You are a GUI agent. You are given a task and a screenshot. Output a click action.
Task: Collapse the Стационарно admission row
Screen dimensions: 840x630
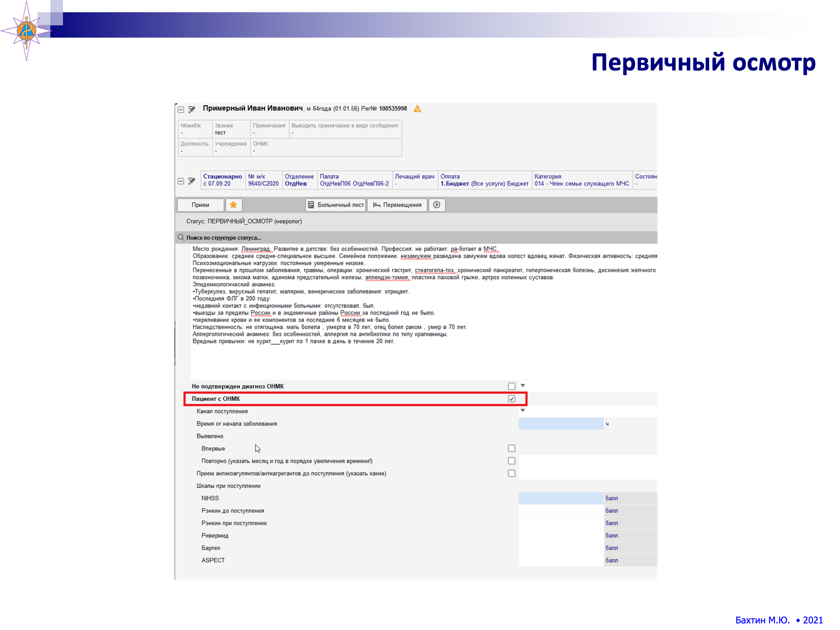(x=181, y=181)
